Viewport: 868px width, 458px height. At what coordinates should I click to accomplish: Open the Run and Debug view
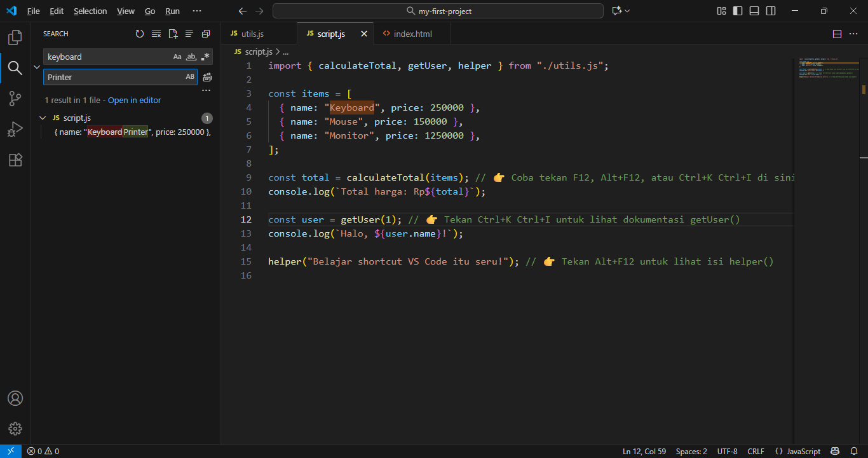(x=15, y=129)
